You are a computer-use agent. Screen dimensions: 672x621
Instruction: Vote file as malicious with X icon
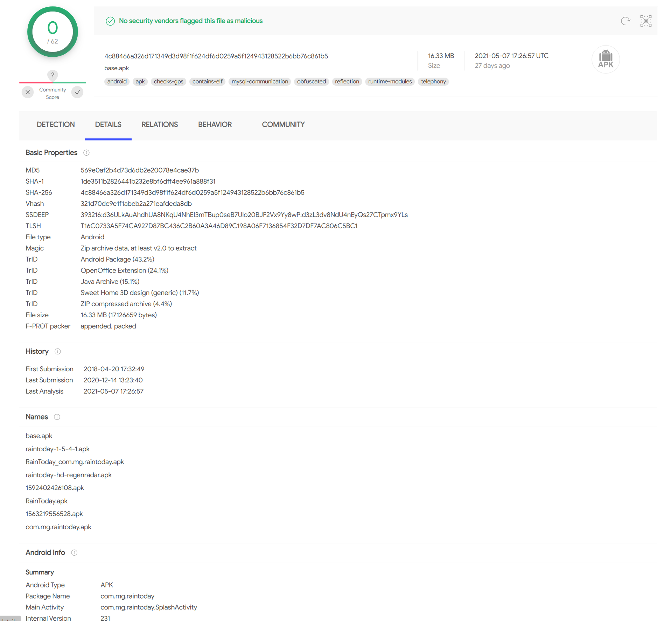(x=28, y=92)
